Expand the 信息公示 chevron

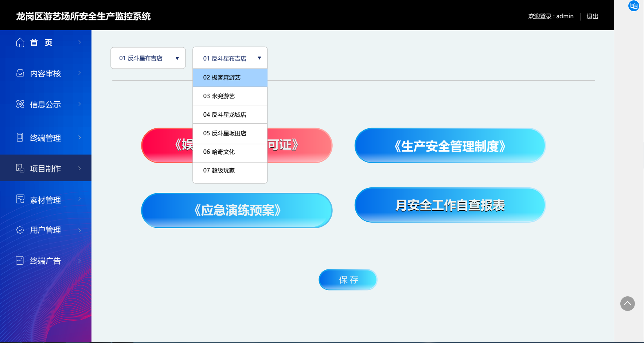(x=79, y=104)
